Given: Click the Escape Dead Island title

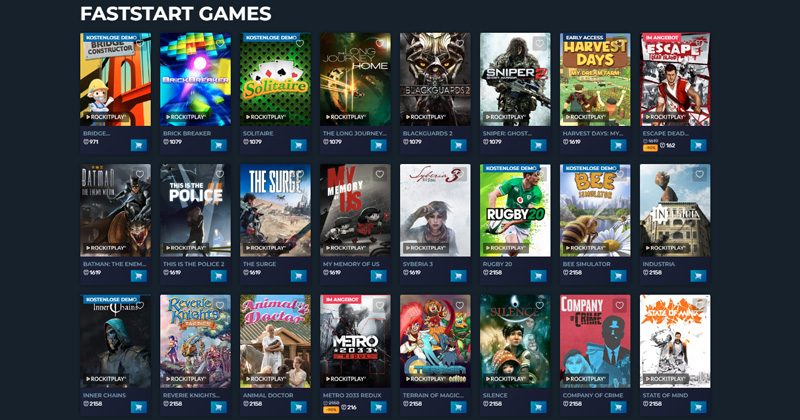Looking at the screenshot, I should point(665,133).
